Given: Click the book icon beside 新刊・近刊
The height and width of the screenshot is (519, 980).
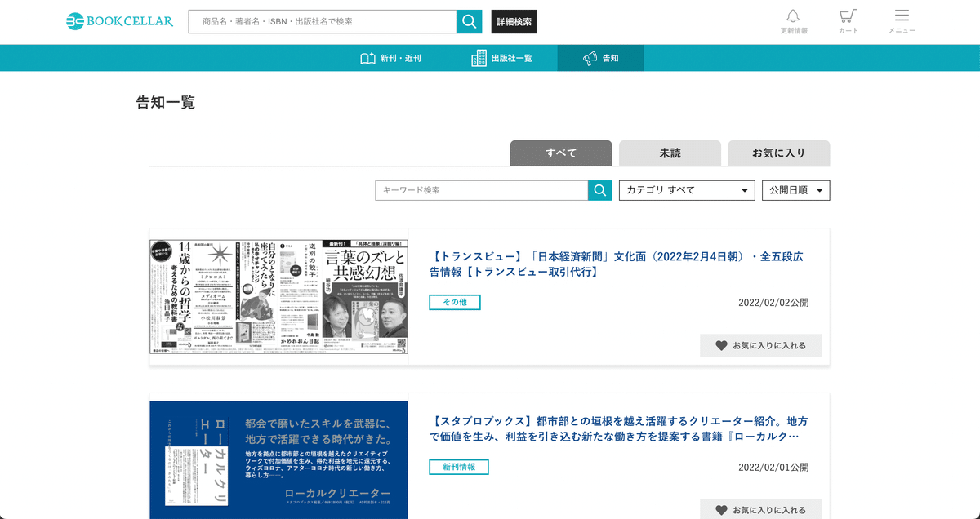Looking at the screenshot, I should [x=367, y=58].
